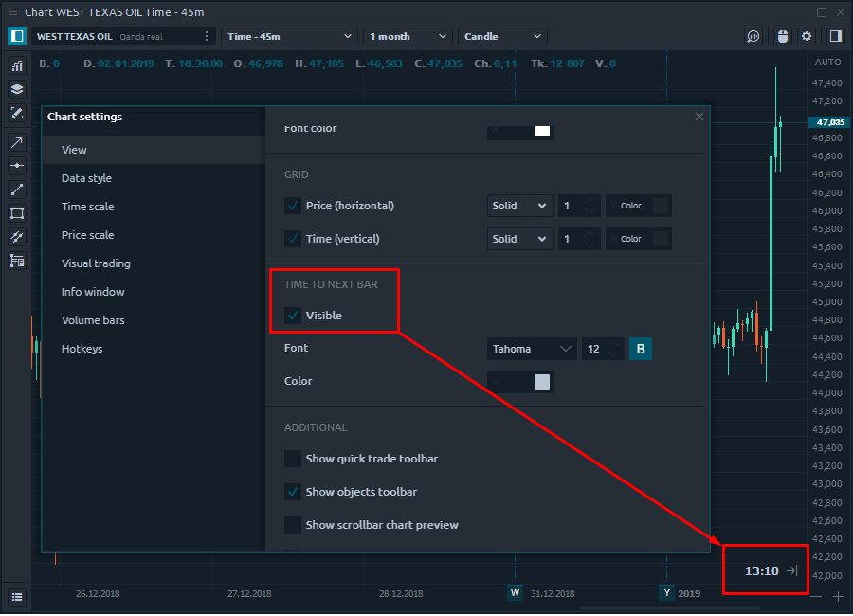The image size is (853, 616).
Task: Open the Tahoma font dropdown
Action: [532, 349]
